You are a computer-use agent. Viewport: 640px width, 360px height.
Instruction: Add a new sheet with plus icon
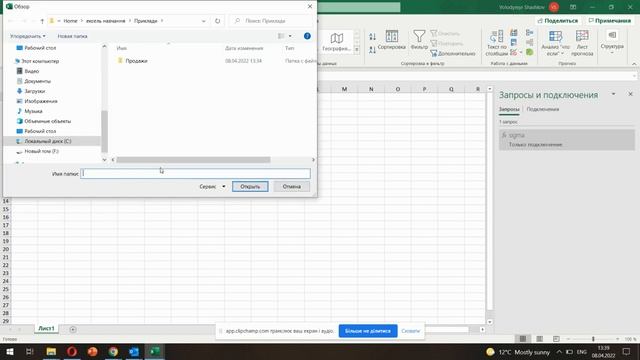pyautogui.click(x=73, y=329)
